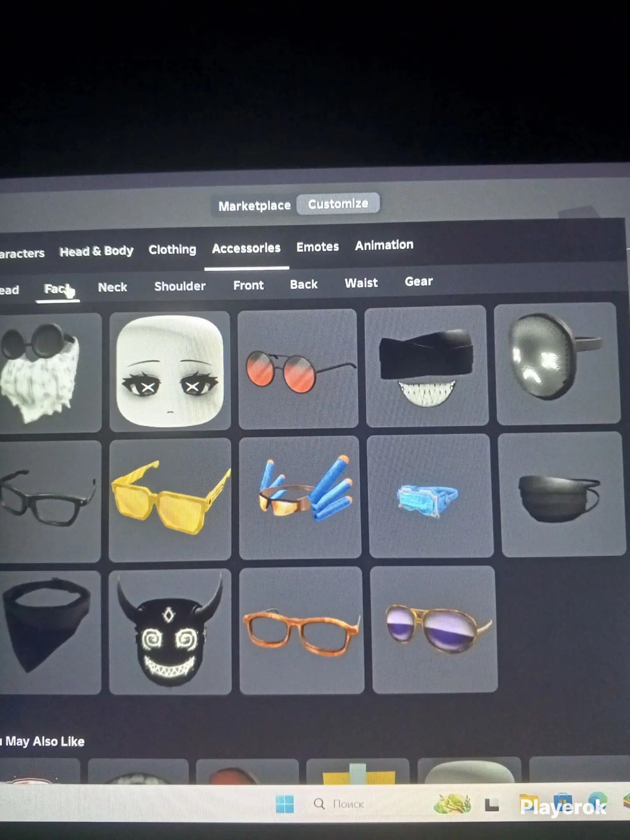630x840 pixels.
Task: Open the Neck accessories subcategory
Action: [112, 287]
